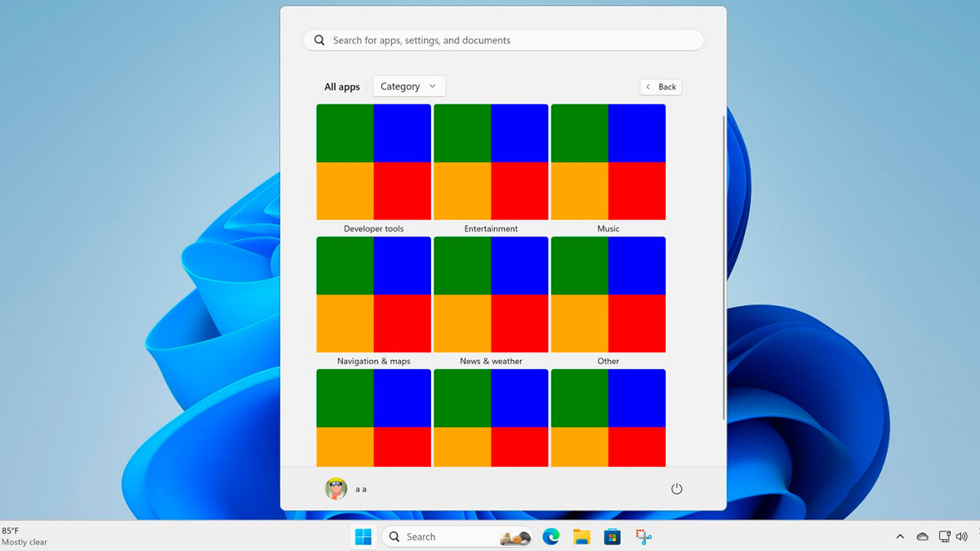Expand hidden icons in the system tray

900,536
